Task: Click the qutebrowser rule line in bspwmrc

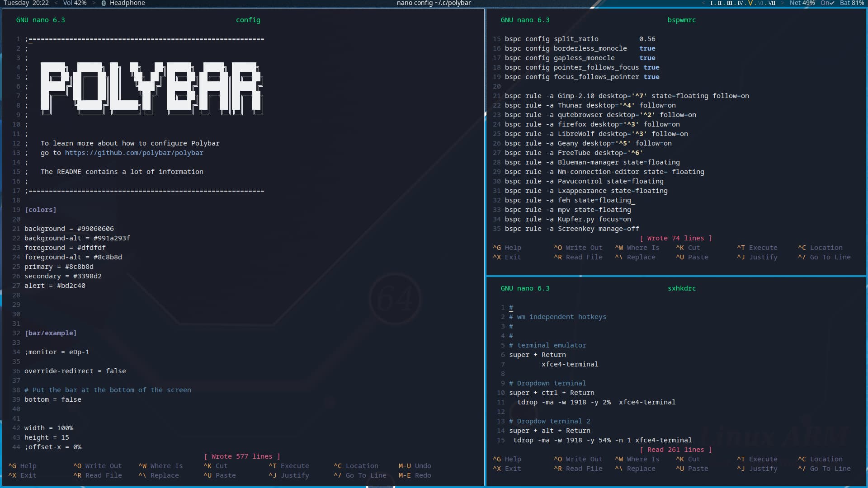Action: (600, 115)
